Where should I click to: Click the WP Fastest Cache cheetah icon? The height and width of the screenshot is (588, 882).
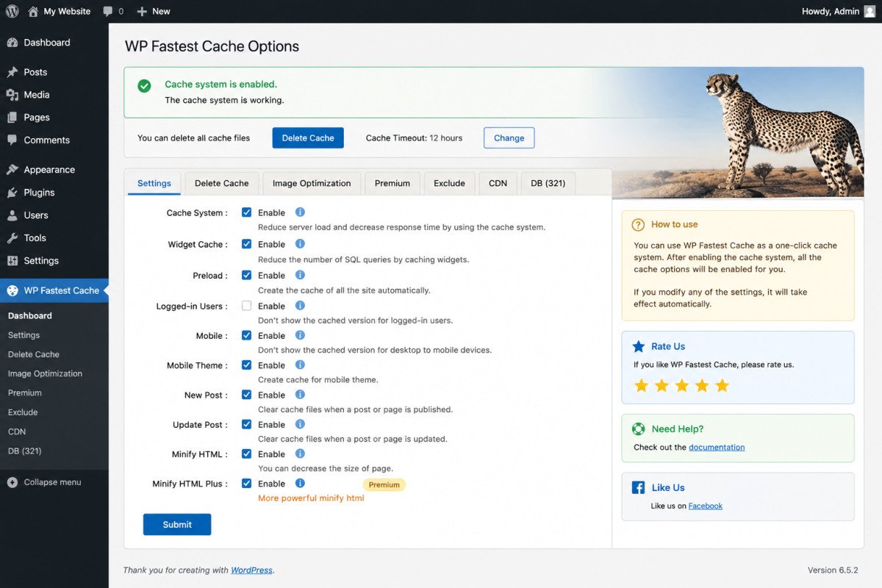click(12, 290)
